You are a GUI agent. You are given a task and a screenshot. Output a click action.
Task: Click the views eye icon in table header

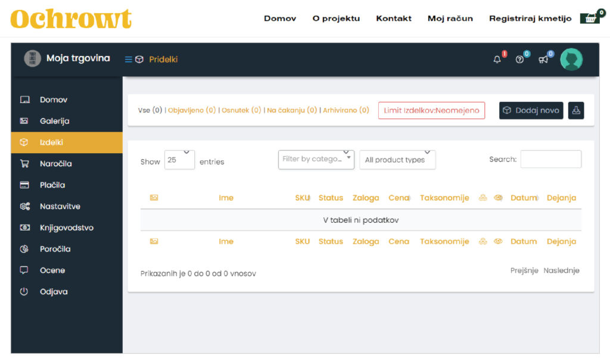[x=498, y=198]
